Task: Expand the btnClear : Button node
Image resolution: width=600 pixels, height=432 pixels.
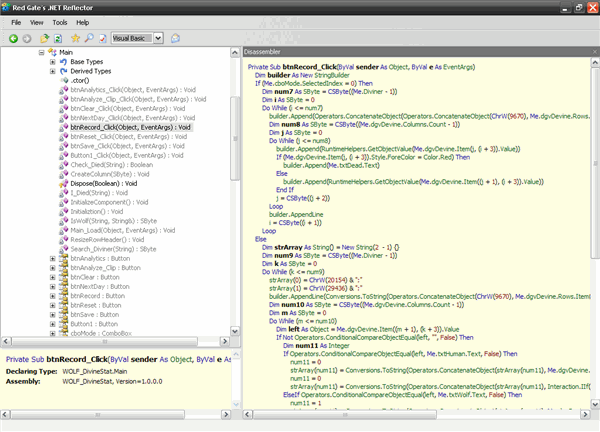Action: (52, 277)
